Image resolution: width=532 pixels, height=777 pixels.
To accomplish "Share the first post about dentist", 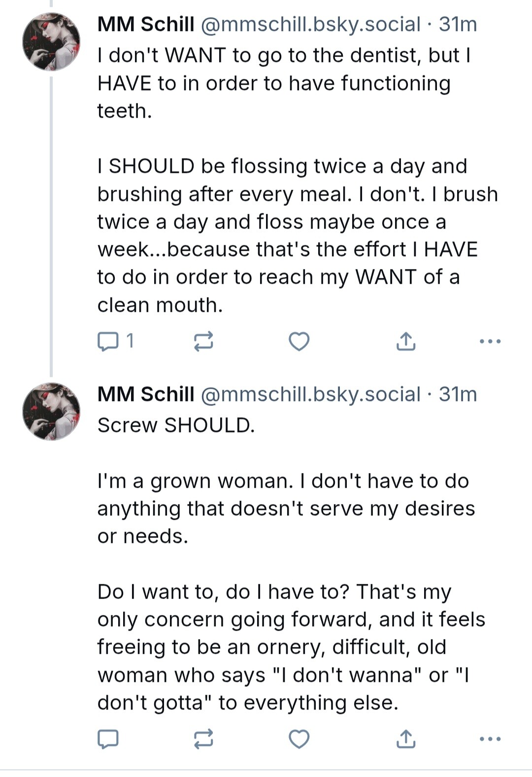I will (405, 341).
